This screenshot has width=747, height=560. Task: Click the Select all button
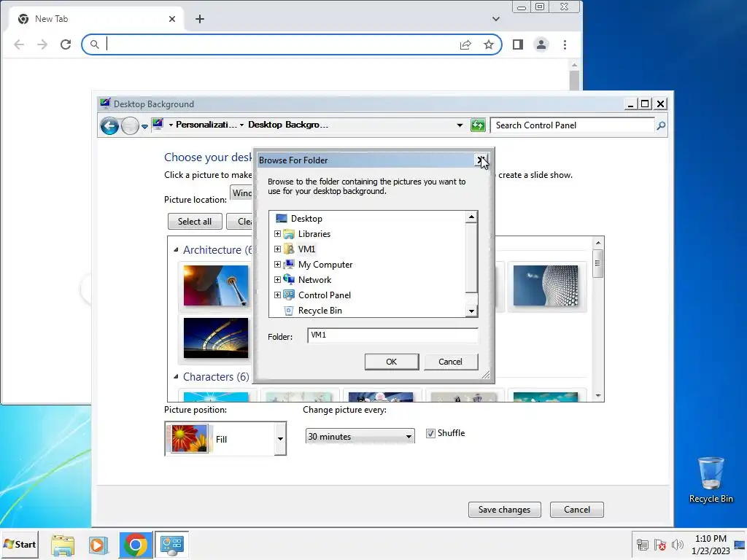[194, 222]
